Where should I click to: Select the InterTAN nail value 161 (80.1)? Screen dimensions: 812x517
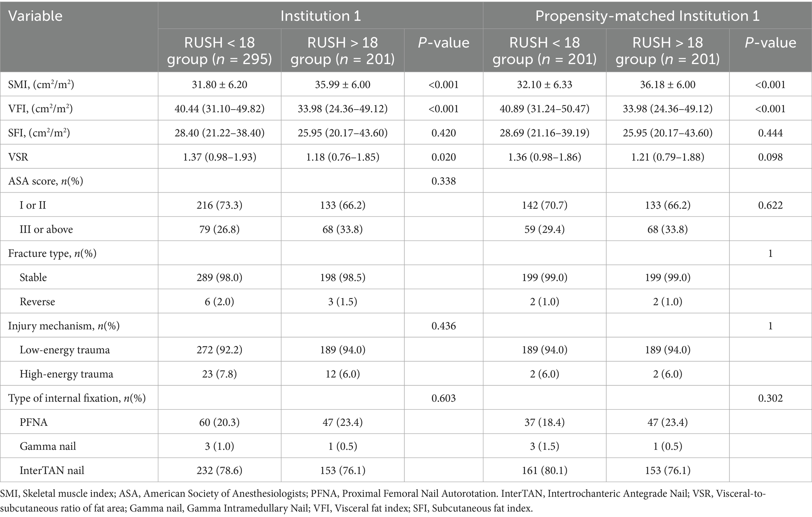point(545,471)
